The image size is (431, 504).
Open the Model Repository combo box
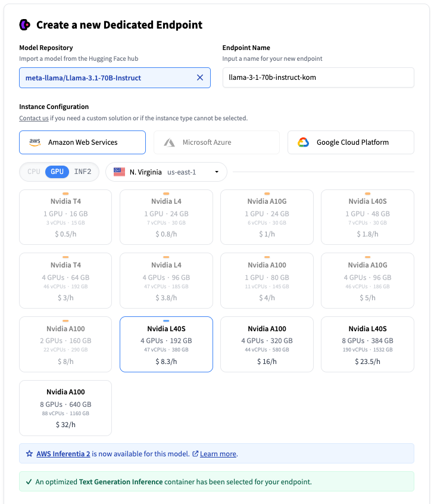(x=107, y=77)
